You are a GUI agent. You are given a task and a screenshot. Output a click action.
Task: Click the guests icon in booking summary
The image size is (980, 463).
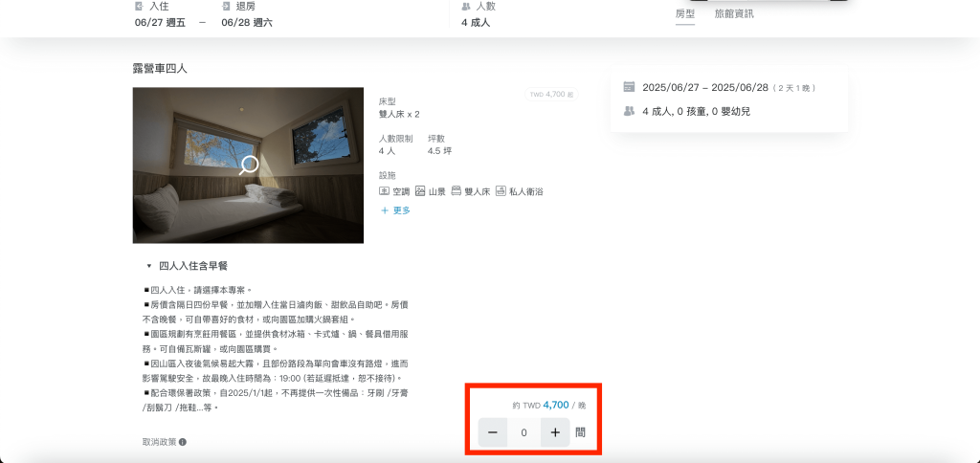629,111
